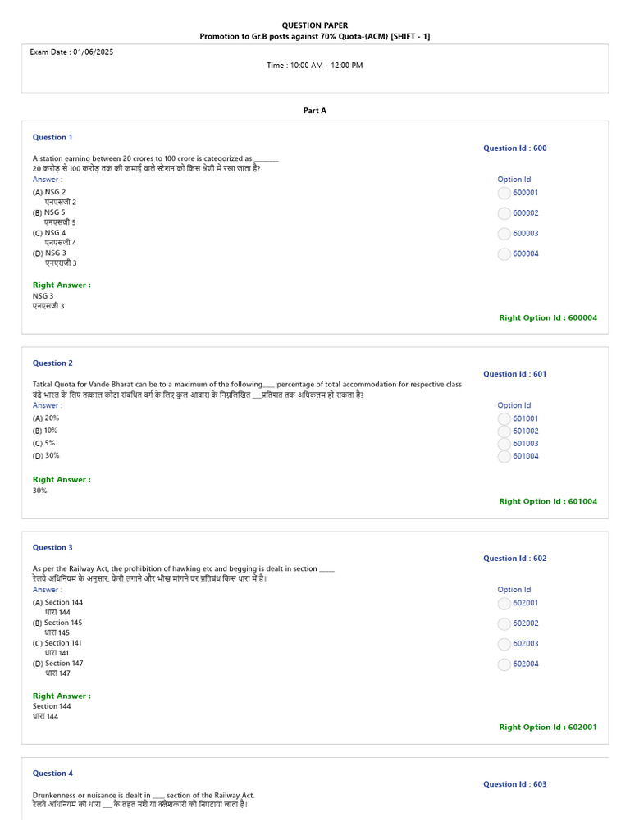Select radio button 601004 for 30%
This screenshot has height=840, width=630.
tap(504, 456)
